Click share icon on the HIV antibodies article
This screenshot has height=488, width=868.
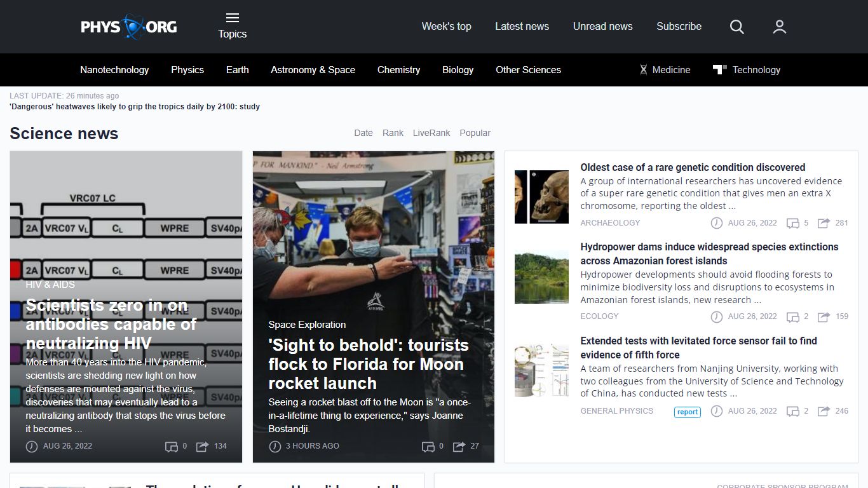tap(202, 447)
